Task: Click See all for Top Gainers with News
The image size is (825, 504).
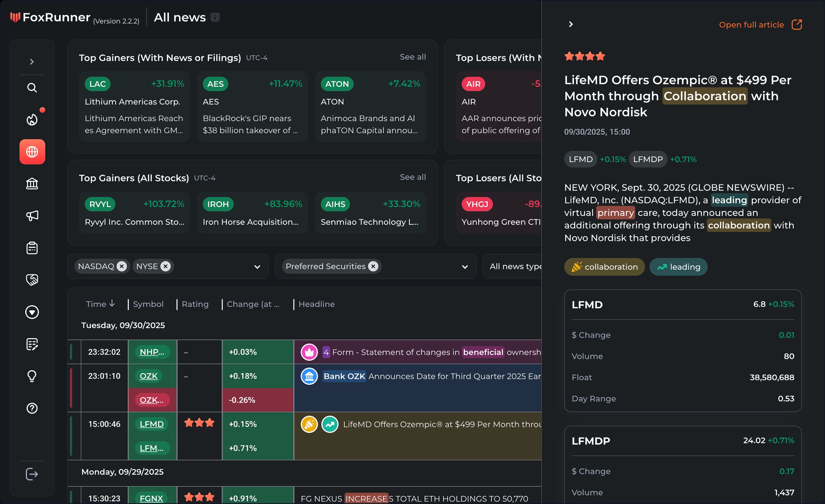Action: pos(412,57)
